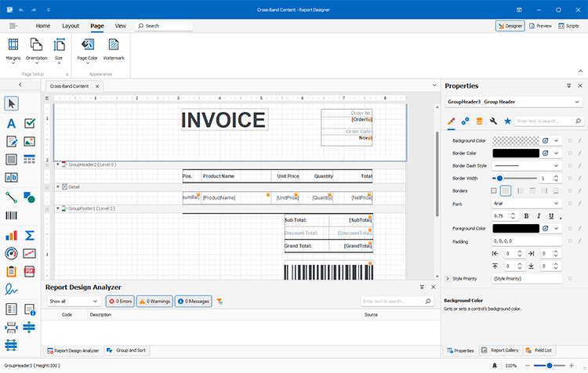
Task: Pick the Barcode control in the toolbox
Action: (12, 215)
